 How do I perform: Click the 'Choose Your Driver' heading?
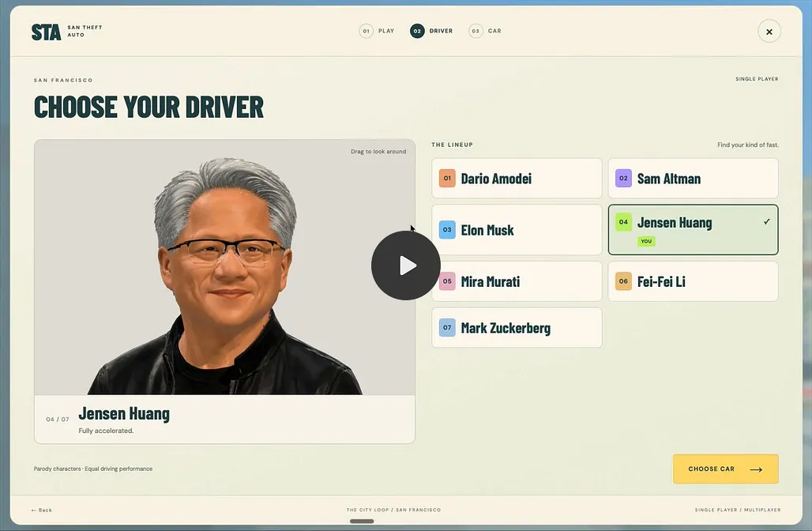(149, 107)
